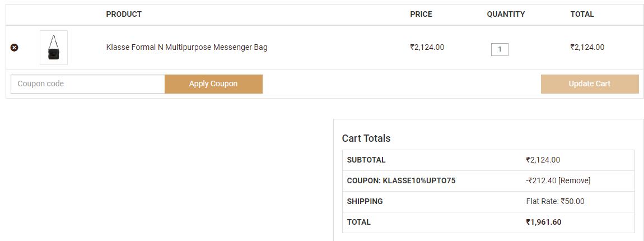Select the line total in the product row
The height and width of the screenshot is (241, 644).
point(587,47)
